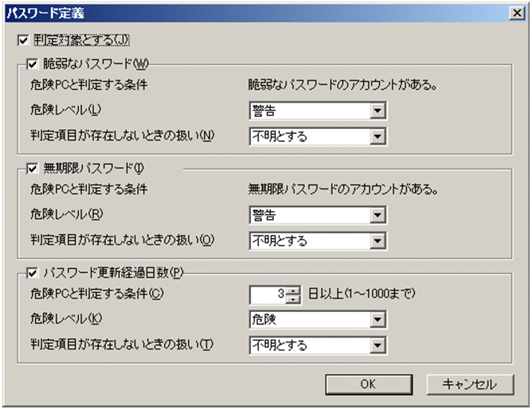Close the パスワード定義 dialog with X
Screen dimensions: 532x410
point(516,13)
